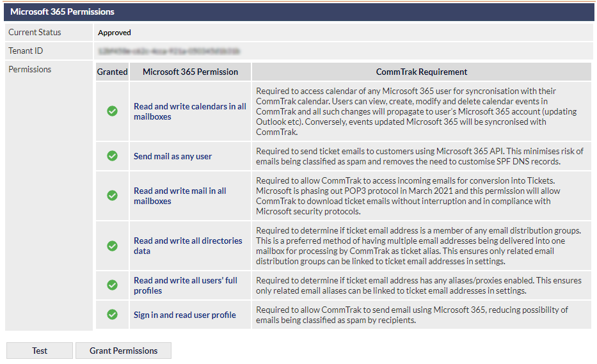Click the green check for calendars permission
Screen dimensions: 597x364
coord(113,111)
